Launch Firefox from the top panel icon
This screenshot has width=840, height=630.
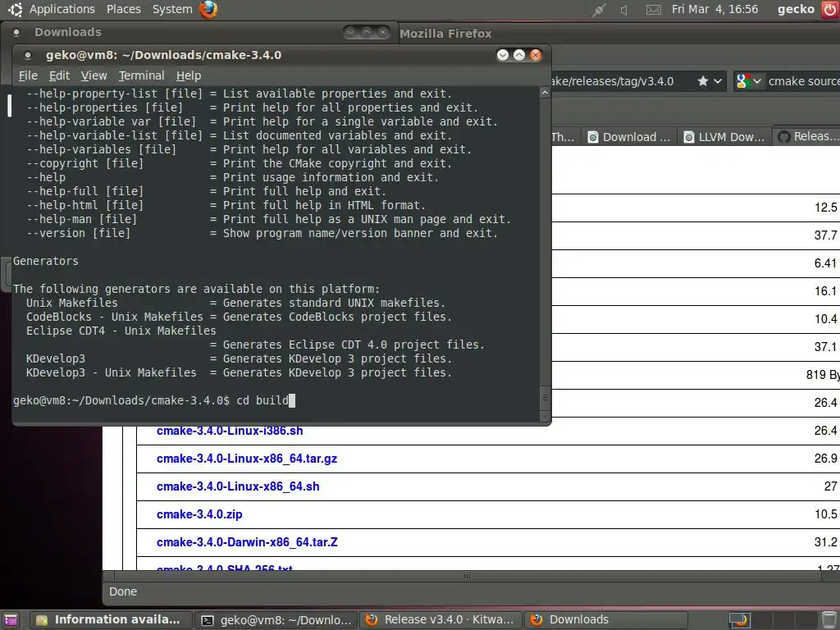[208, 9]
